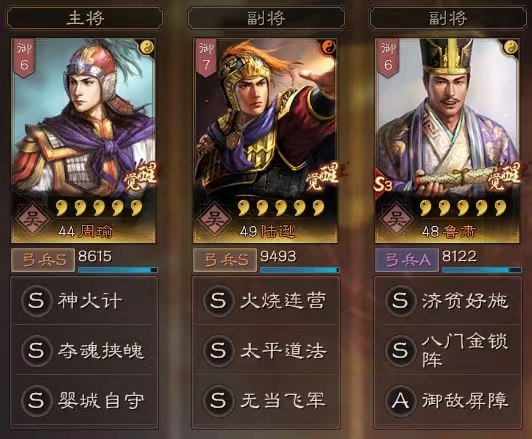Tap the 觉醒 awakening badge on 陆逊's card
The height and width of the screenshot is (439, 532).
coord(323,177)
